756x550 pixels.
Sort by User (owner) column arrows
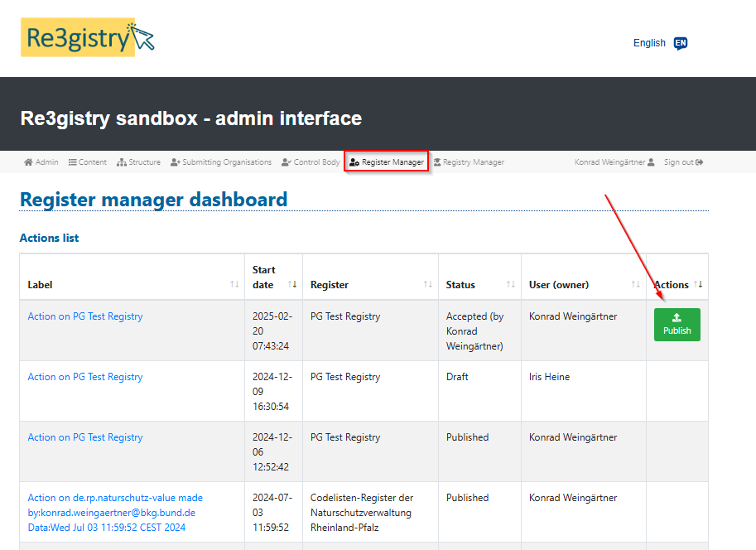coord(635,285)
